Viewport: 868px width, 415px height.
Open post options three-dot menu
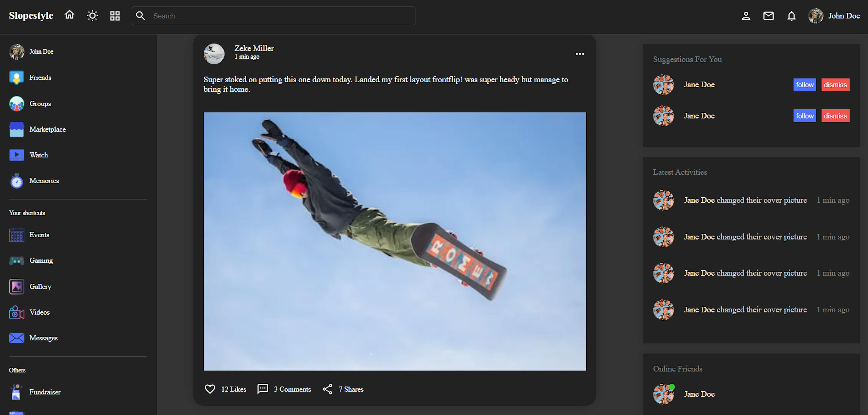click(580, 54)
